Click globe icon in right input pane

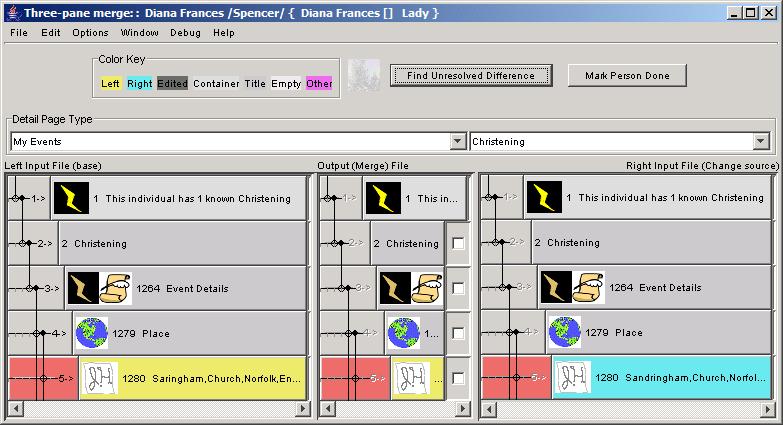564,333
